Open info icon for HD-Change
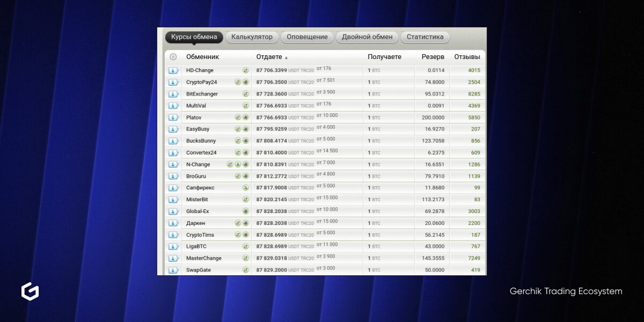 [x=173, y=70]
